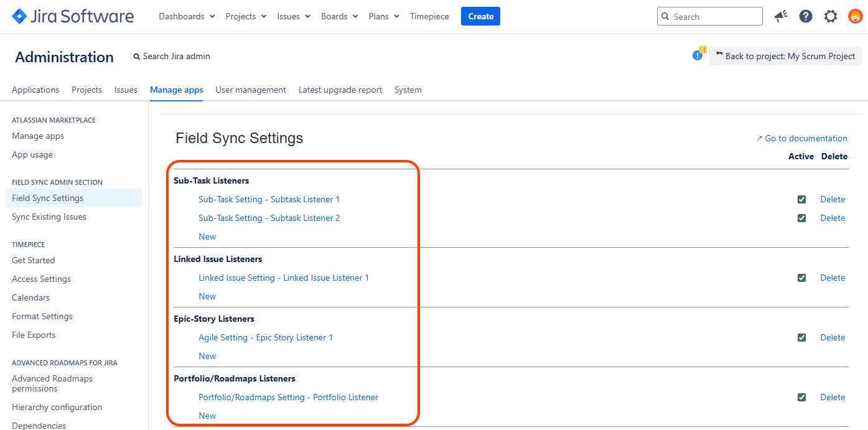Open Agile Setting - Epic Story Listener 1
The width and height of the screenshot is (868, 430).
tap(266, 338)
